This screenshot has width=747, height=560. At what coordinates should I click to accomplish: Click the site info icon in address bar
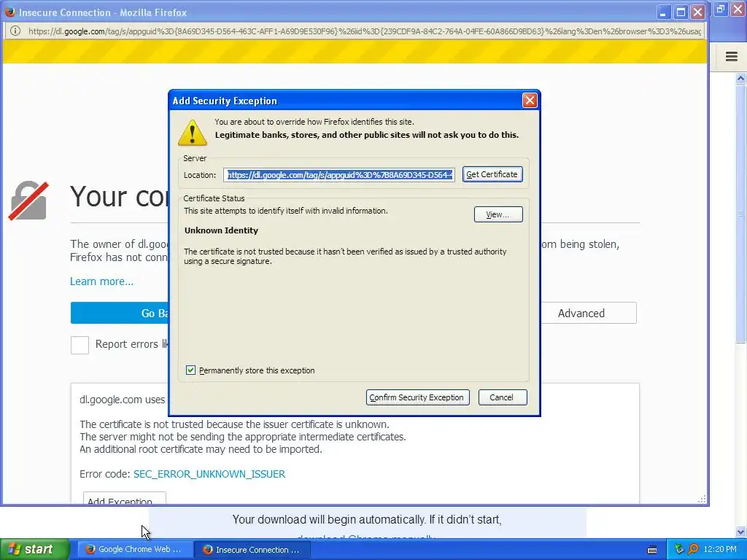tap(15, 31)
